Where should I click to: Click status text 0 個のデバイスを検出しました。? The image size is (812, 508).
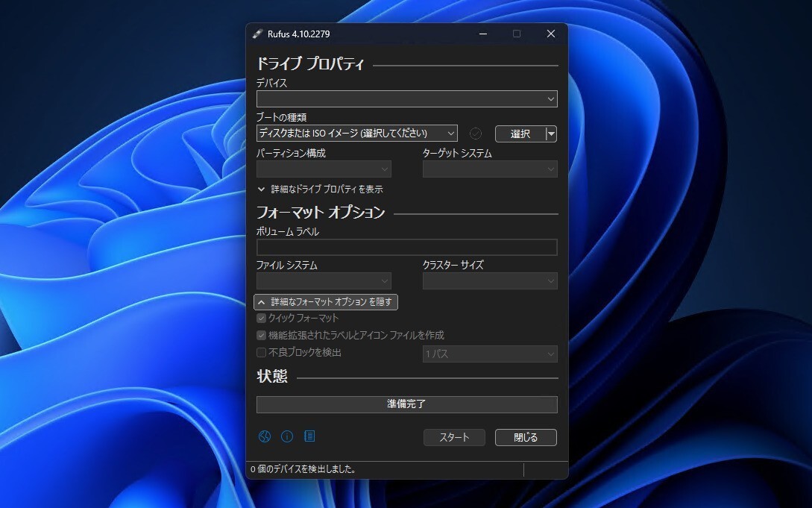click(x=303, y=469)
